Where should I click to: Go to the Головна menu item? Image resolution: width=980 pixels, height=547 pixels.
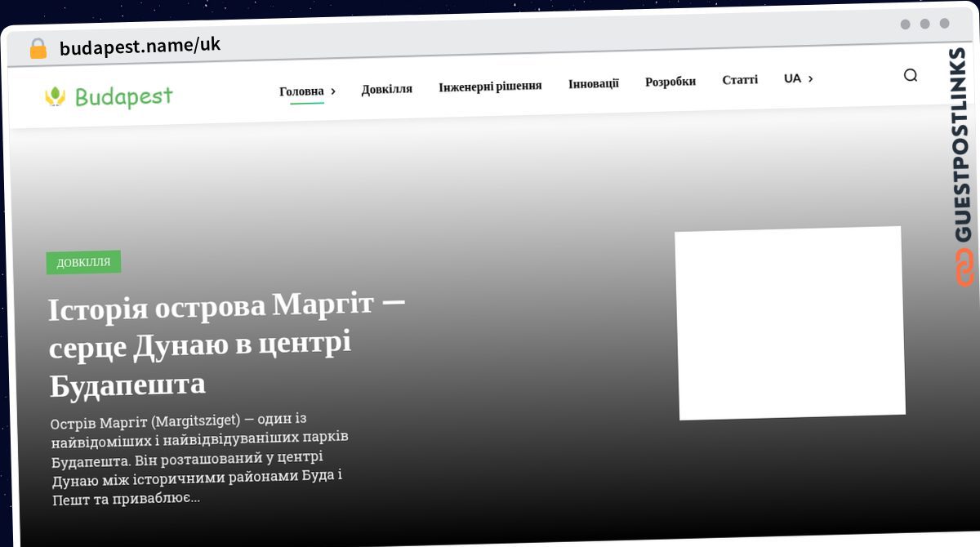click(301, 91)
